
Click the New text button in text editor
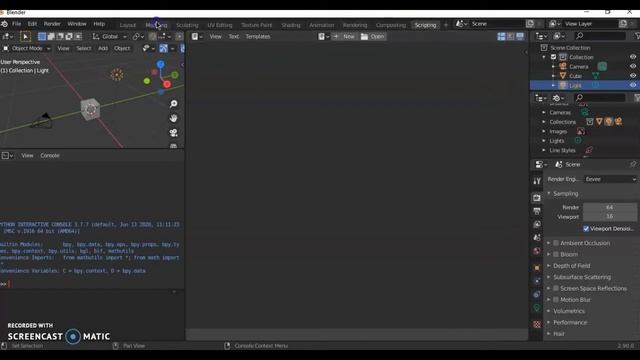point(344,37)
